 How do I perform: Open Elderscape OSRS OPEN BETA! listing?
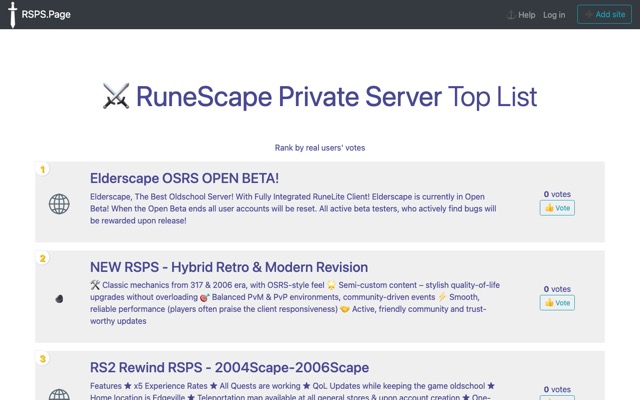[x=184, y=178]
